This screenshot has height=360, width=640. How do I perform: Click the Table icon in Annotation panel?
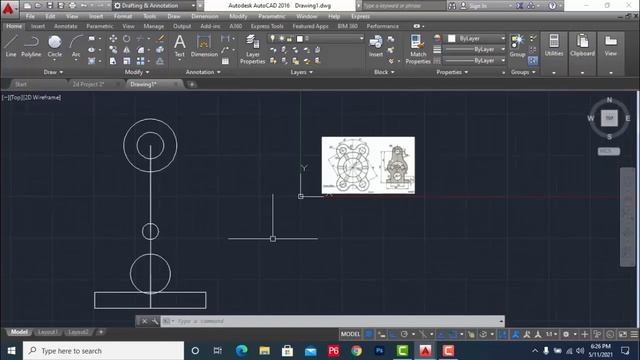pos(225,61)
